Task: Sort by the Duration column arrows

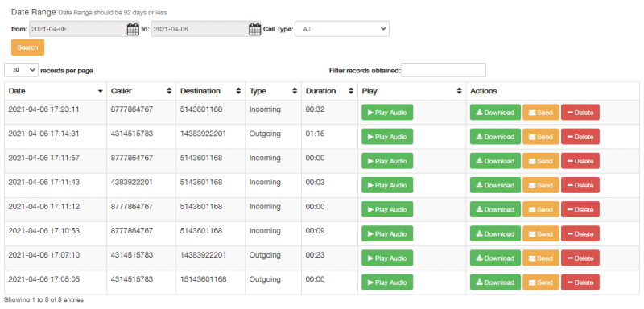Action: tap(351, 91)
